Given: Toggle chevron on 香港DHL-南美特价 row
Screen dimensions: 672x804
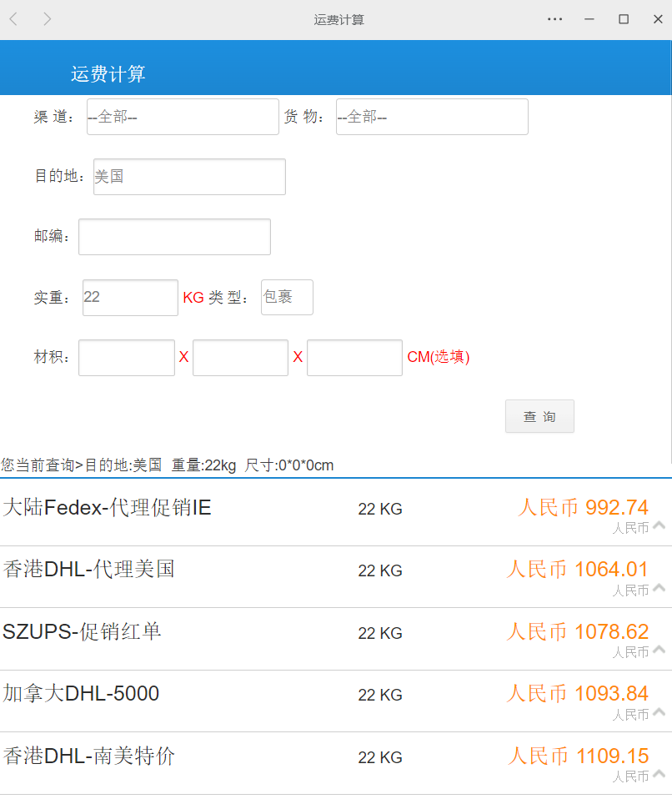Looking at the screenshot, I should click(x=659, y=774).
